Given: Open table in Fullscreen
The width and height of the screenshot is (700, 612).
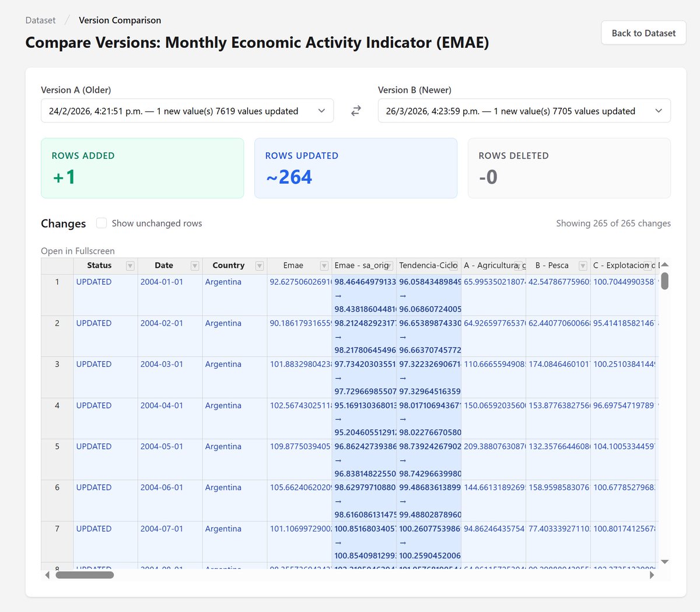Looking at the screenshot, I should point(78,251).
